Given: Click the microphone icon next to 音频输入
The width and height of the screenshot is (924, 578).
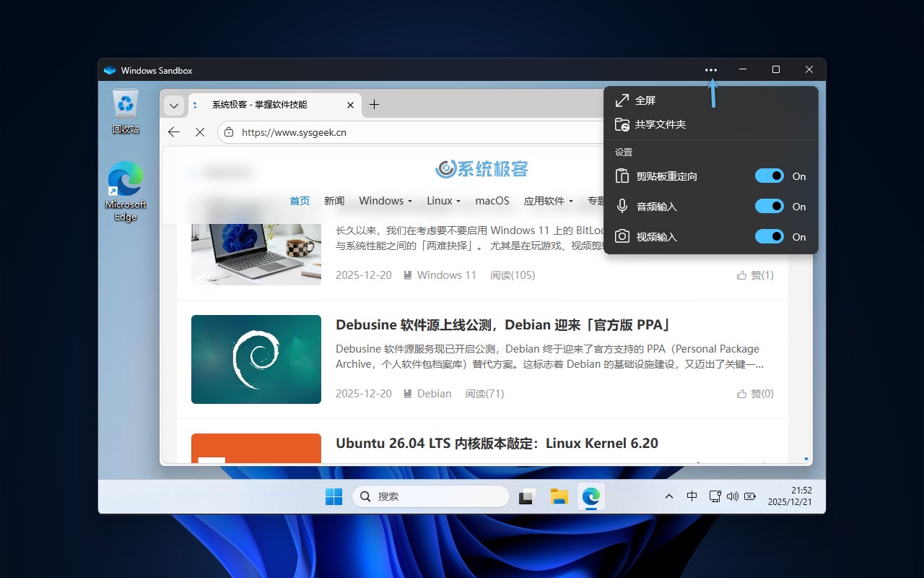Looking at the screenshot, I should tap(622, 206).
